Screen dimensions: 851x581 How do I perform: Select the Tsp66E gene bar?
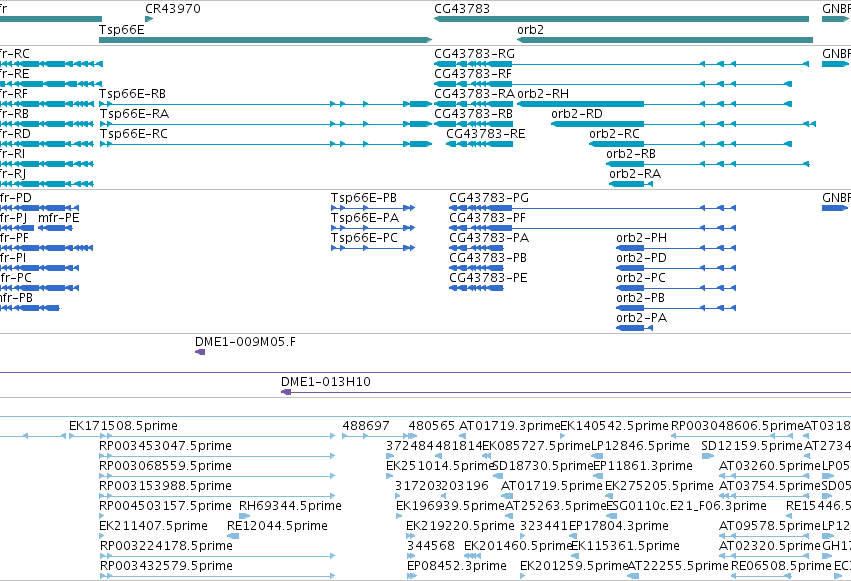pos(265,40)
